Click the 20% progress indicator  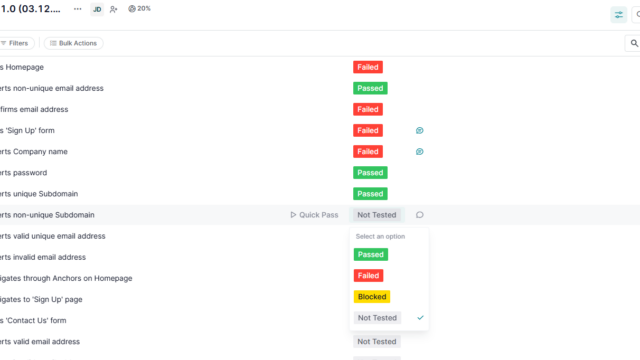click(139, 9)
